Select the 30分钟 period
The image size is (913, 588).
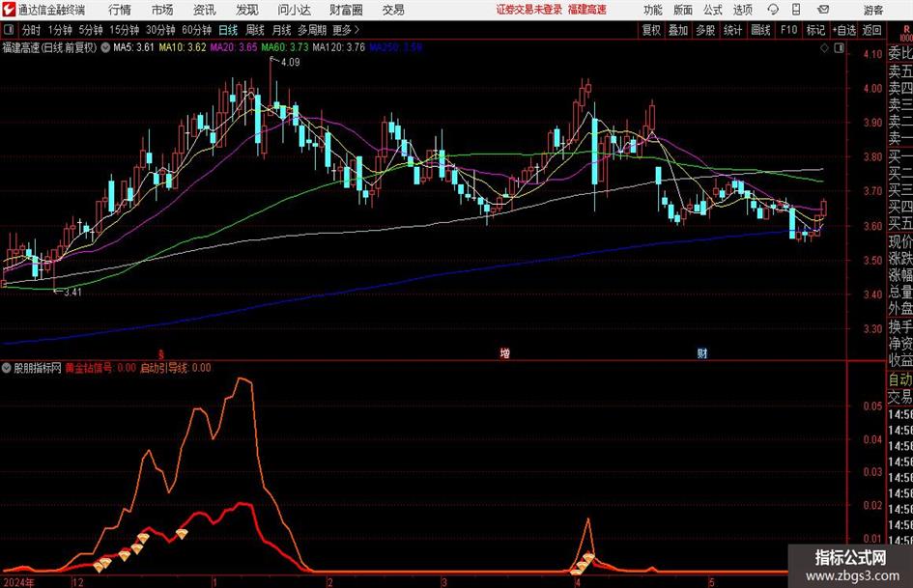(x=160, y=30)
